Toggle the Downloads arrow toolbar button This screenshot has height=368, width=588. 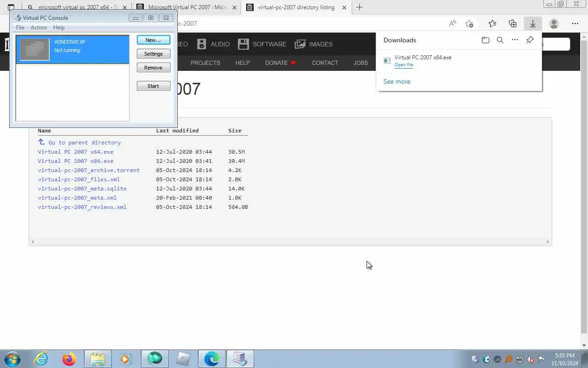(532, 23)
